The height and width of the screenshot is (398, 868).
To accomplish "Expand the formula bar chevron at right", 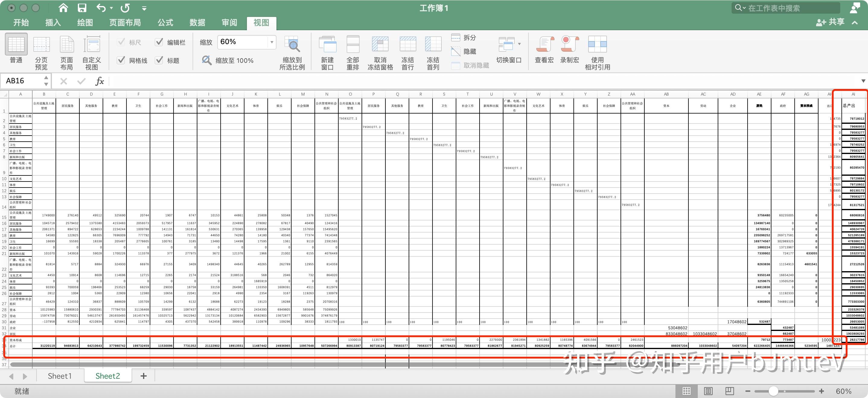I will coord(863,81).
